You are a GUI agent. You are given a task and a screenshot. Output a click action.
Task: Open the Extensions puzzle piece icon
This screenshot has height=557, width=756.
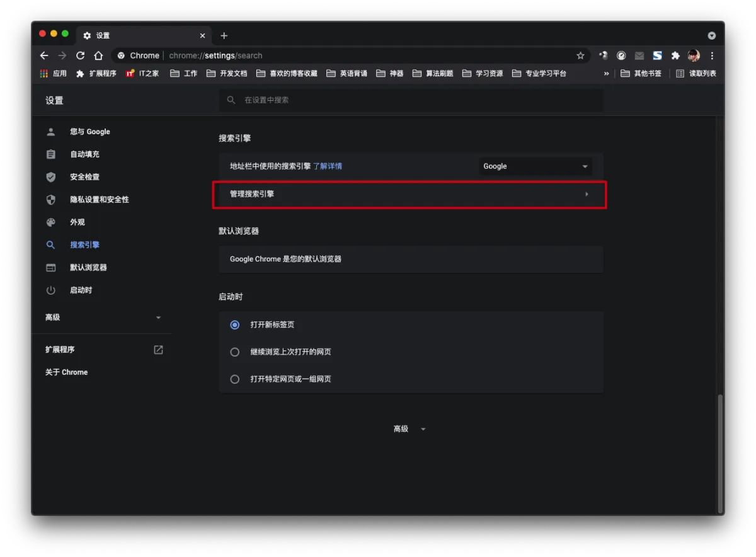[x=675, y=55]
